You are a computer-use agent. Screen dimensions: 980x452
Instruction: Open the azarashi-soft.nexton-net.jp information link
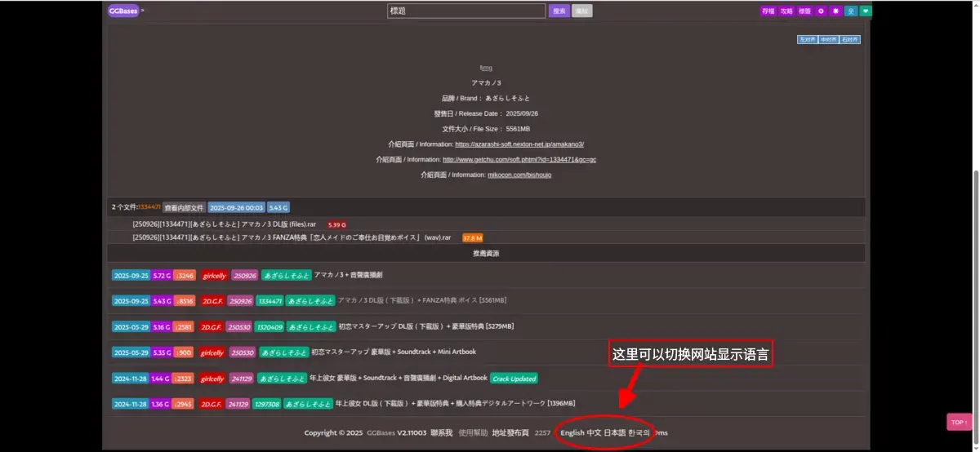519,144
